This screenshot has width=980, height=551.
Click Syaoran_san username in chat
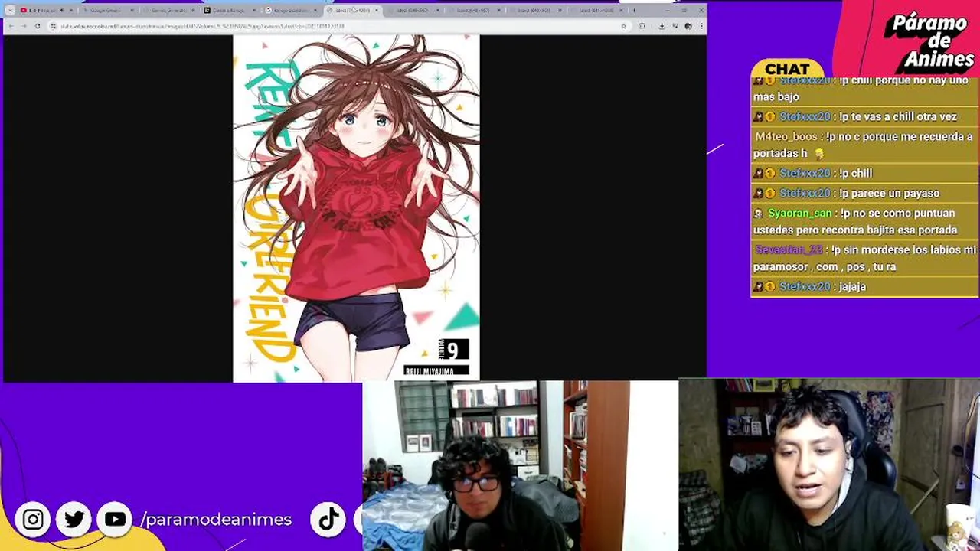pos(799,214)
